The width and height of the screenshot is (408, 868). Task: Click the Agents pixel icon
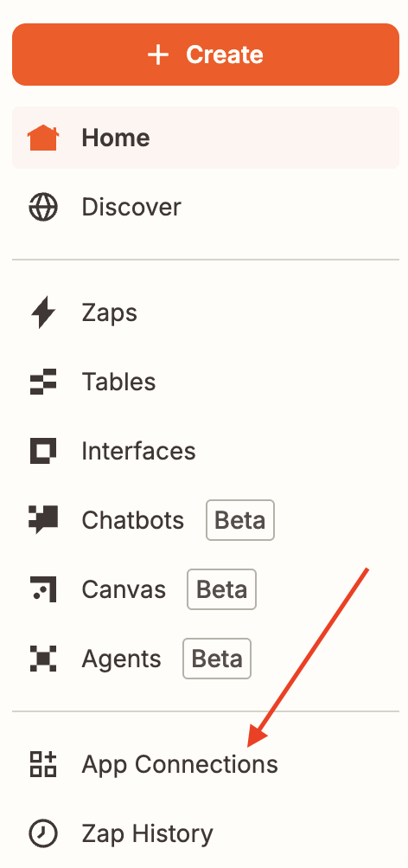click(x=42, y=659)
